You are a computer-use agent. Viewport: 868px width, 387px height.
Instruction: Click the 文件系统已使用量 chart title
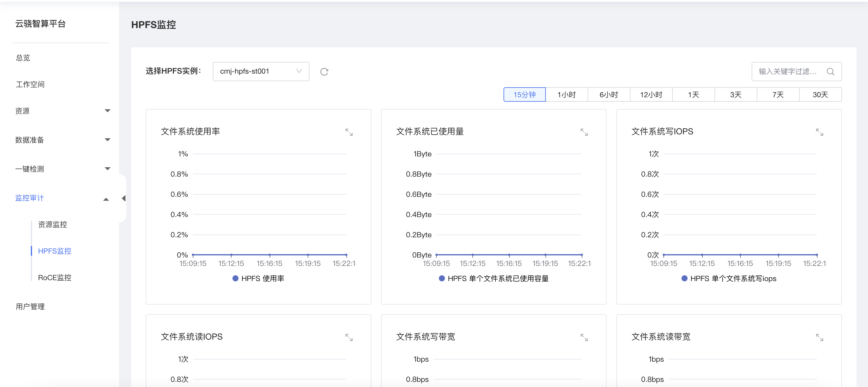pos(430,131)
